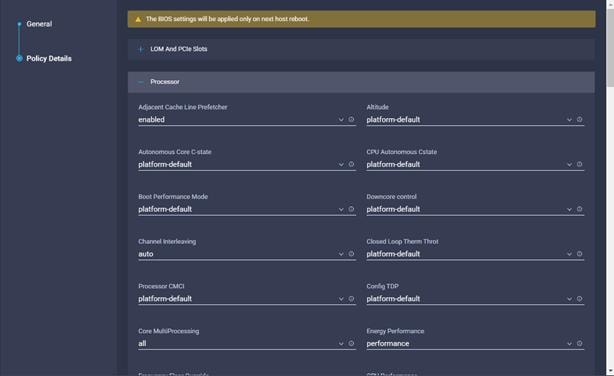Select Policy Details wizard step
The width and height of the screenshot is (614, 376).
point(49,58)
